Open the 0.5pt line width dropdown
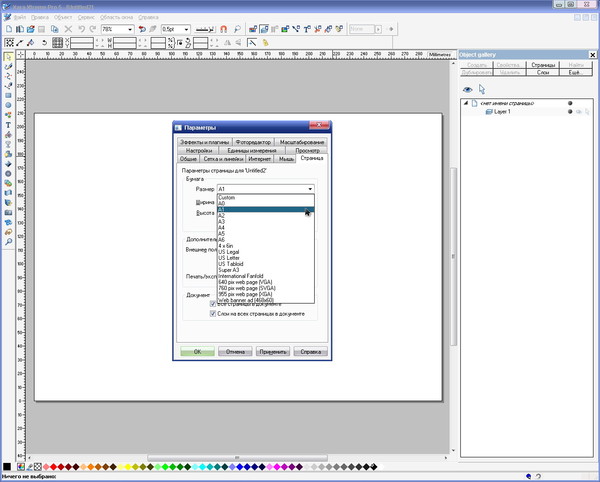This screenshot has width=600, height=482. pos(186,29)
